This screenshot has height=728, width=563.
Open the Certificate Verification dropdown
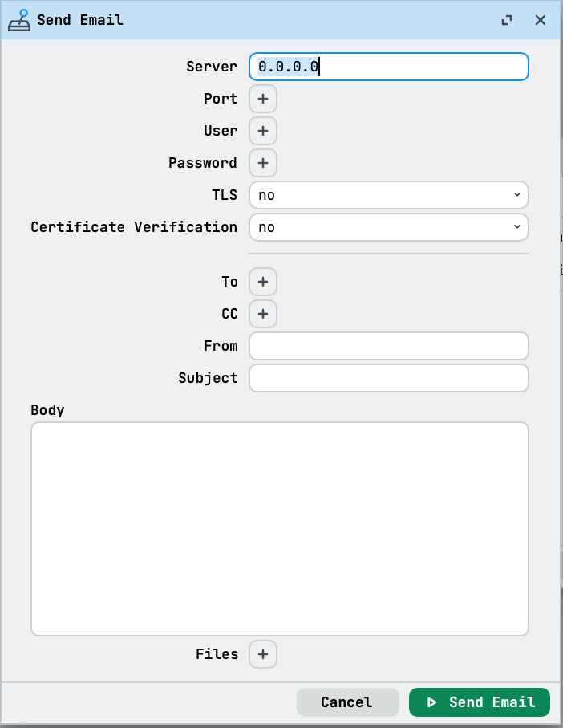pos(389,227)
